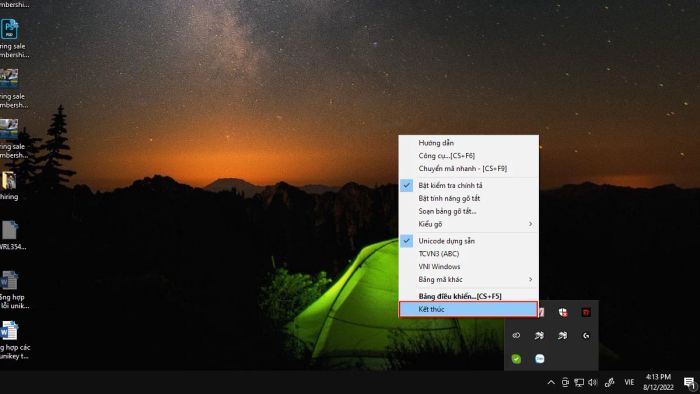Viewport: 700px width, 394px height.
Task: Open the notification center icon
Action: tap(690, 382)
